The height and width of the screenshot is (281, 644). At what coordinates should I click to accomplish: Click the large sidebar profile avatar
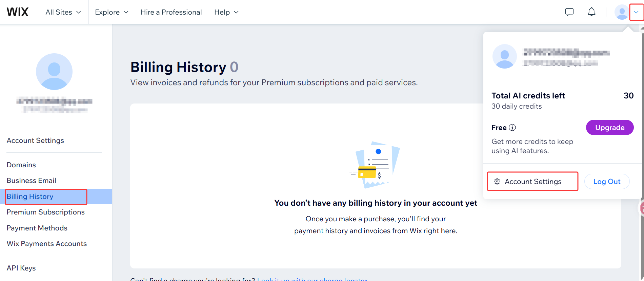[x=54, y=72]
